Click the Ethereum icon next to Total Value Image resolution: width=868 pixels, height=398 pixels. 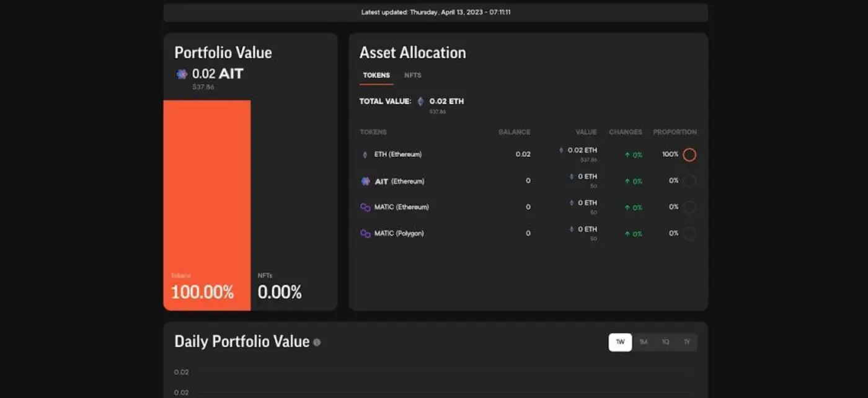pyautogui.click(x=421, y=101)
